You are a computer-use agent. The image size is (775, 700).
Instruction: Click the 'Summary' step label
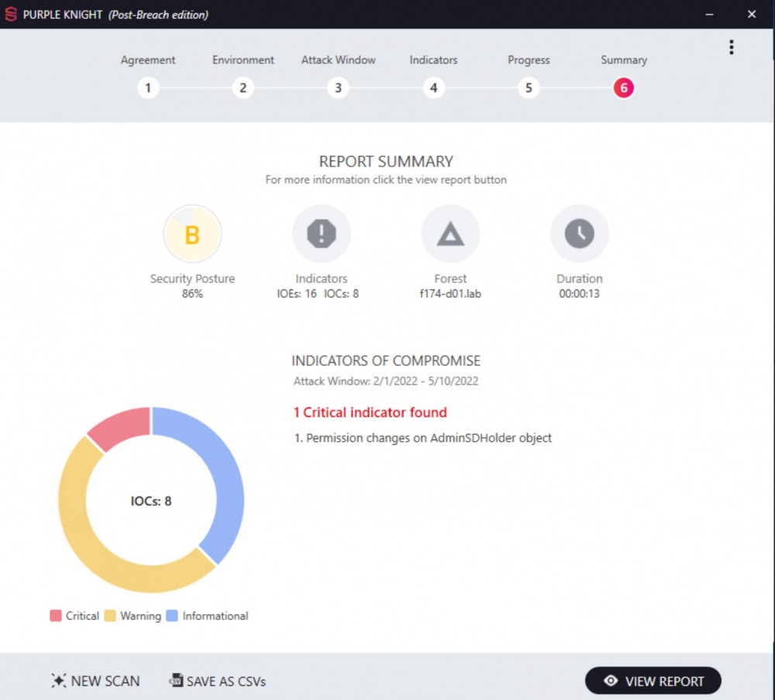click(624, 60)
